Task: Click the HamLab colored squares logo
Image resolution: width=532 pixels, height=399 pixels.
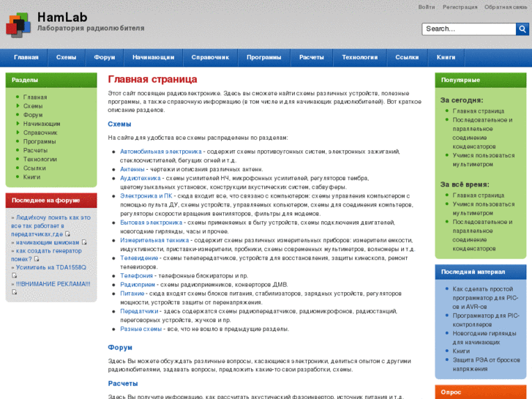Action: click(x=18, y=25)
